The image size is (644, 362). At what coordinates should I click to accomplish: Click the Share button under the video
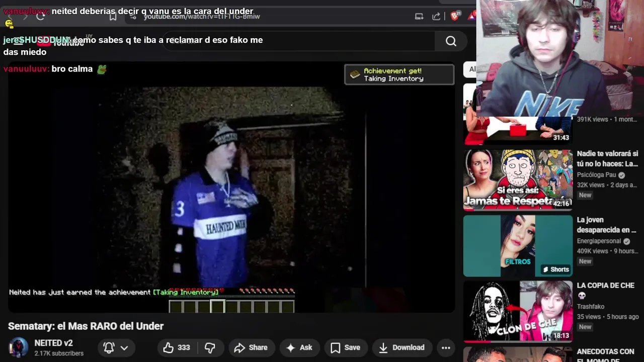[251, 347]
